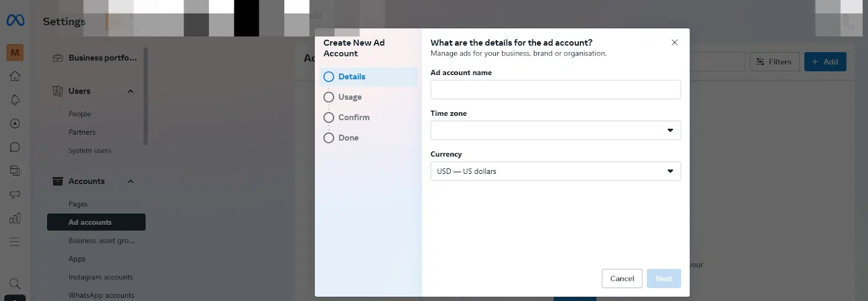Open Pages under Accounts
The width and height of the screenshot is (868, 301).
pos(78,204)
